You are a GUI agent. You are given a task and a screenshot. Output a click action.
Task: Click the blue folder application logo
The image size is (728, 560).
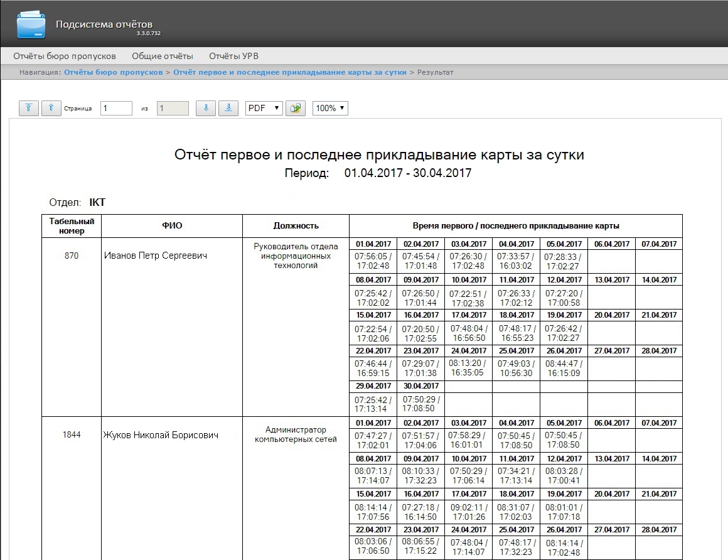click(31, 24)
